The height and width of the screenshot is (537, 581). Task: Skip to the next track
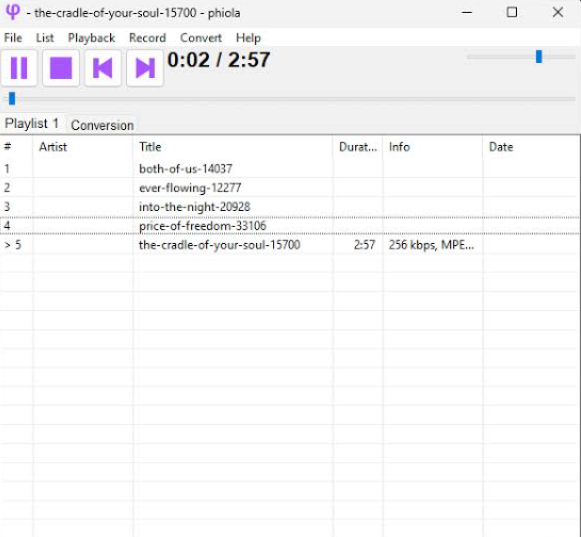(145, 68)
